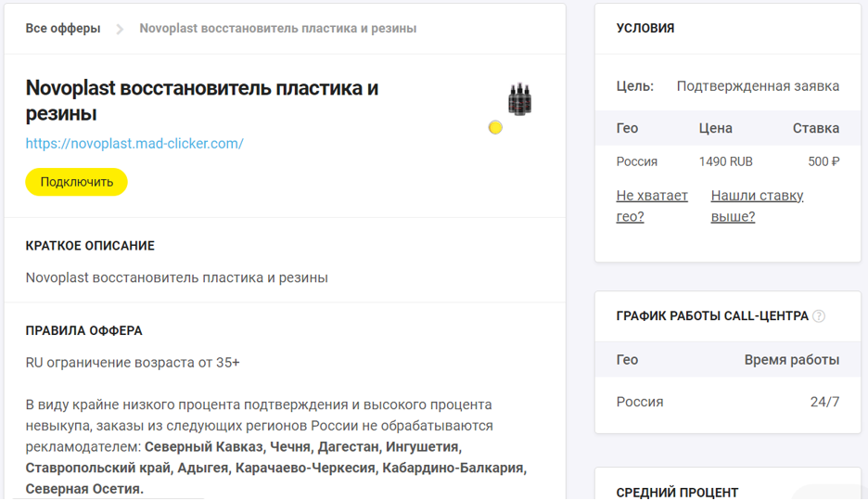Select the Novoplast offer title heading
868x501 pixels.
point(202,100)
